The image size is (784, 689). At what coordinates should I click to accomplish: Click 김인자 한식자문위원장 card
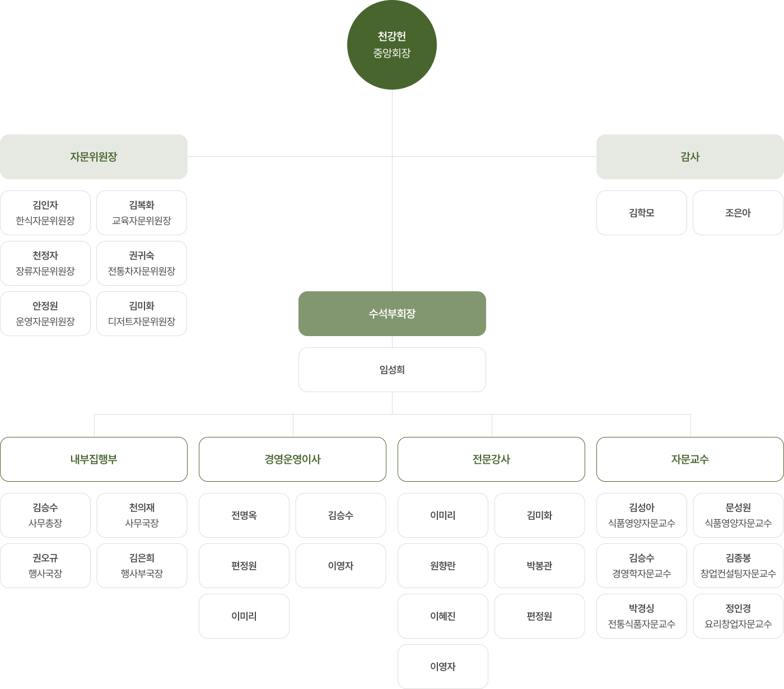pos(45,213)
